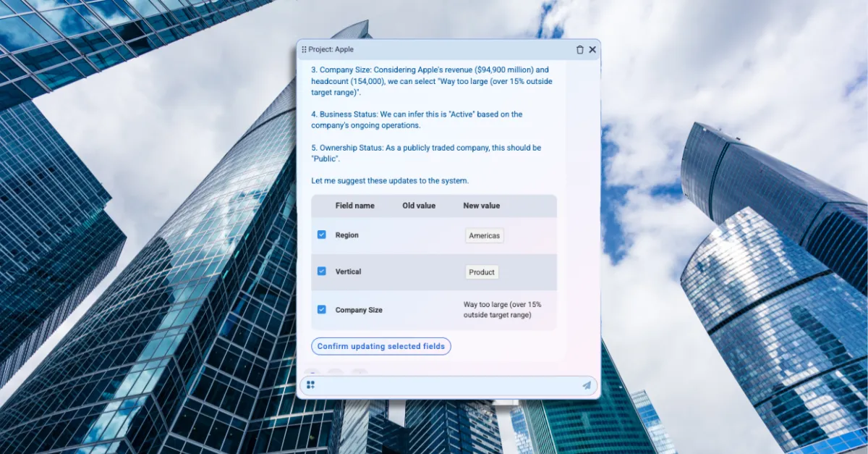Click the '5. Ownership Status' paragraph text
Image resolution: width=868 pixels, height=454 pixels.
(x=426, y=153)
